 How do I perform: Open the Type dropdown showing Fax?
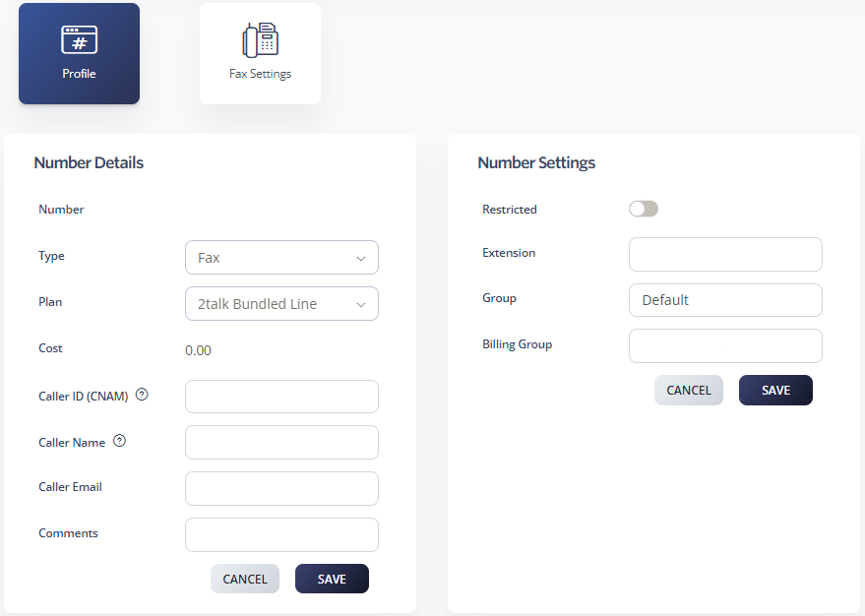[x=281, y=258]
